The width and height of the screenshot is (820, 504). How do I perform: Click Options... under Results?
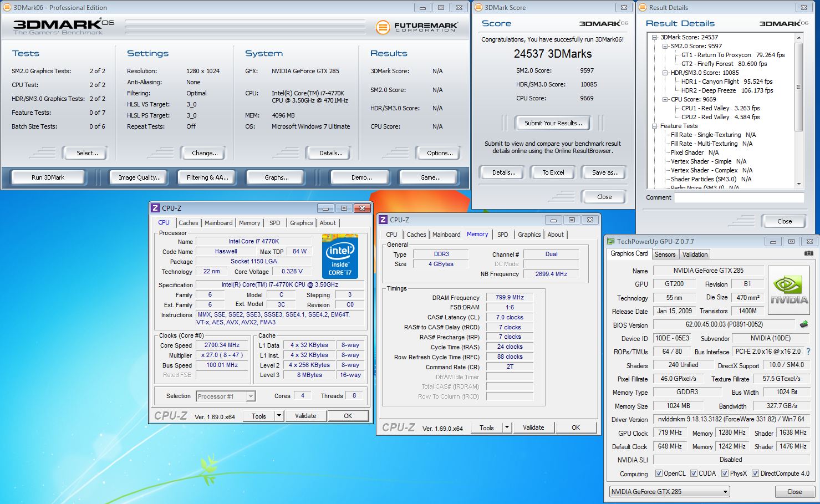pyautogui.click(x=440, y=153)
